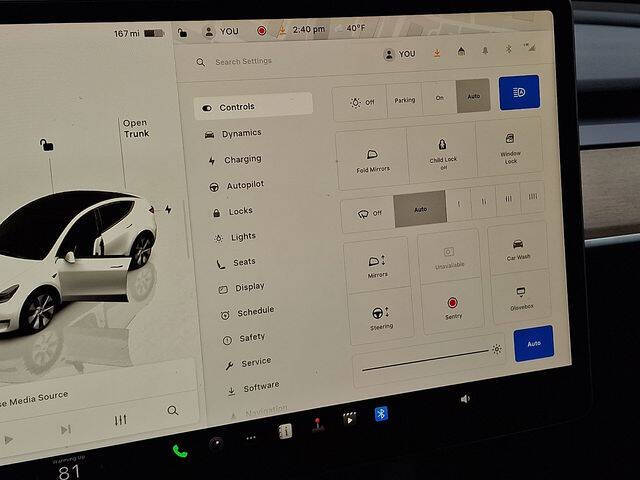Open the Glovebox

(521, 297)
